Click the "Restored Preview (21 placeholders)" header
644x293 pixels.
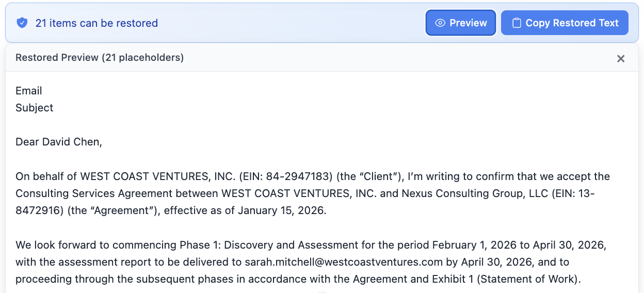tap(100, 58)
